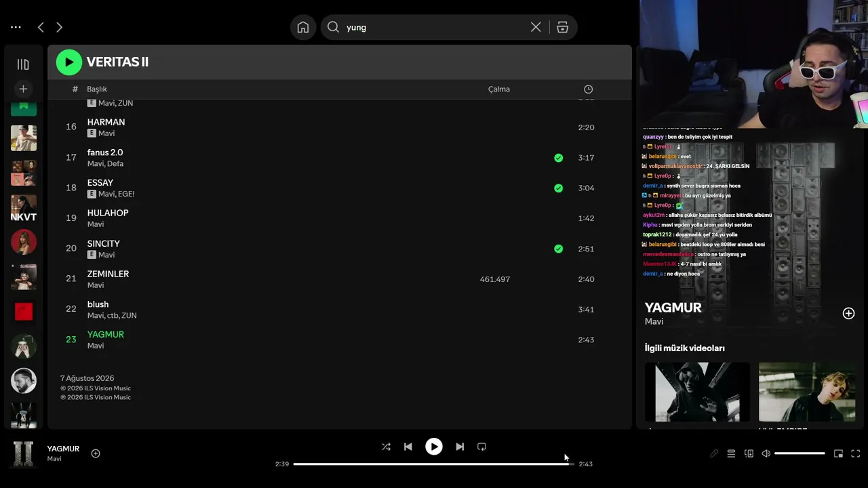
Task: Click the Çalma column header
Action: (x=499, y=89)
